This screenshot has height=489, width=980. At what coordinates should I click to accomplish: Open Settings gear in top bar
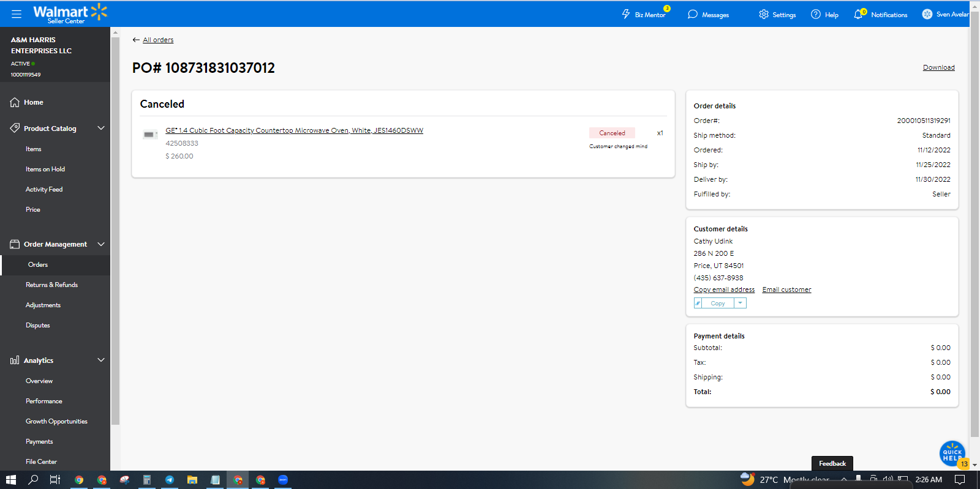pos(764,14)
